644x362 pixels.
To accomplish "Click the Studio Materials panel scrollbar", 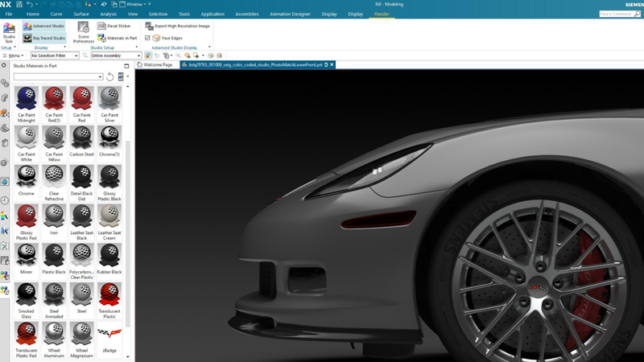I will [128, 234].
